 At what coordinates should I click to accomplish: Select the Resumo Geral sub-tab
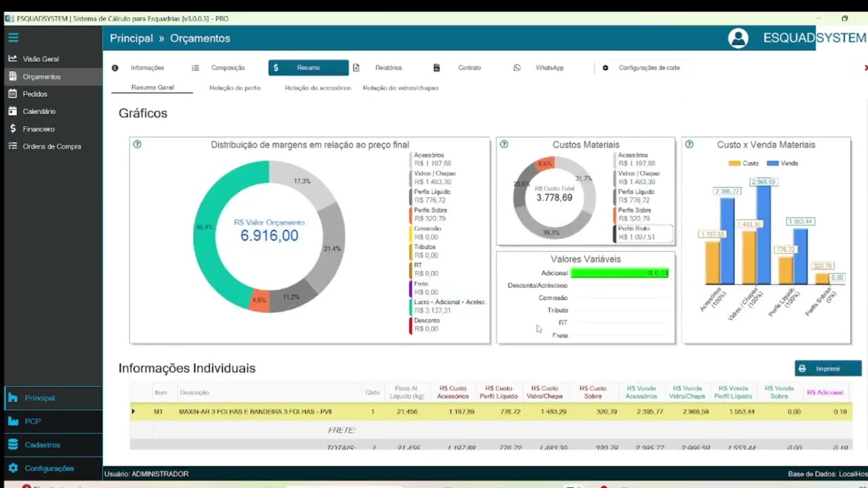(x=153, y=87)
